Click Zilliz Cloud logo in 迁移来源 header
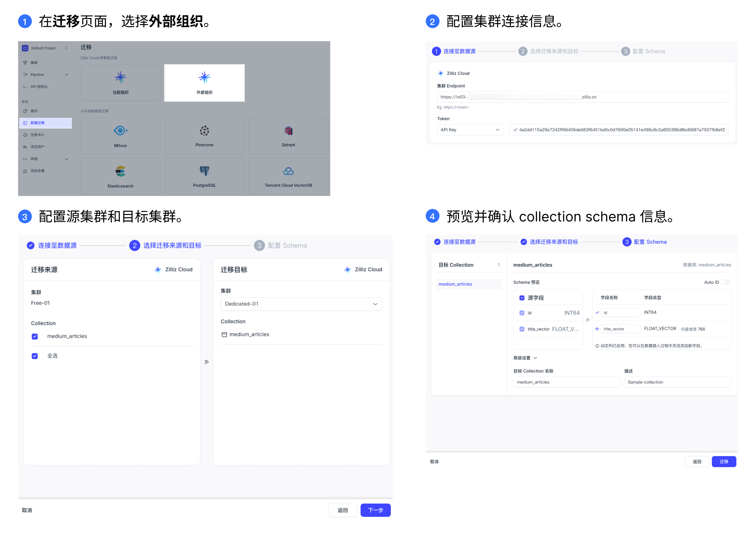 (158, 270)
